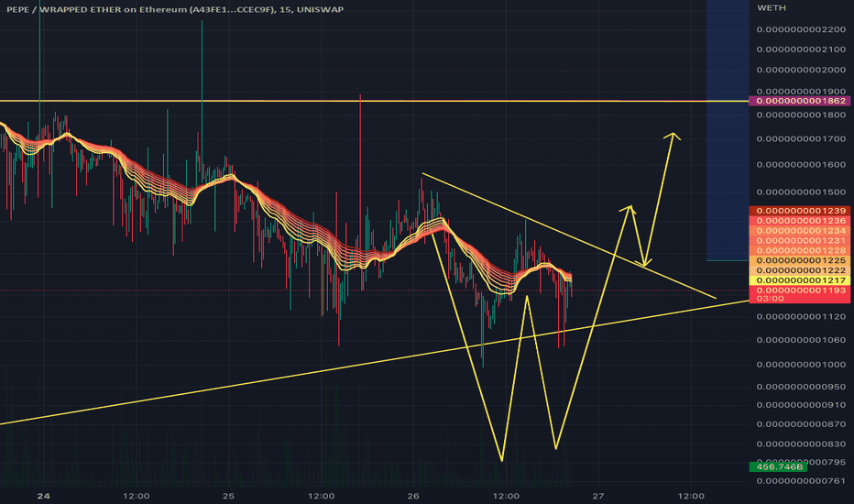Select the 0.0000000002100 price axis label
Image resolution: width=854 pixels, height=504 pixels.
(801, 49)
